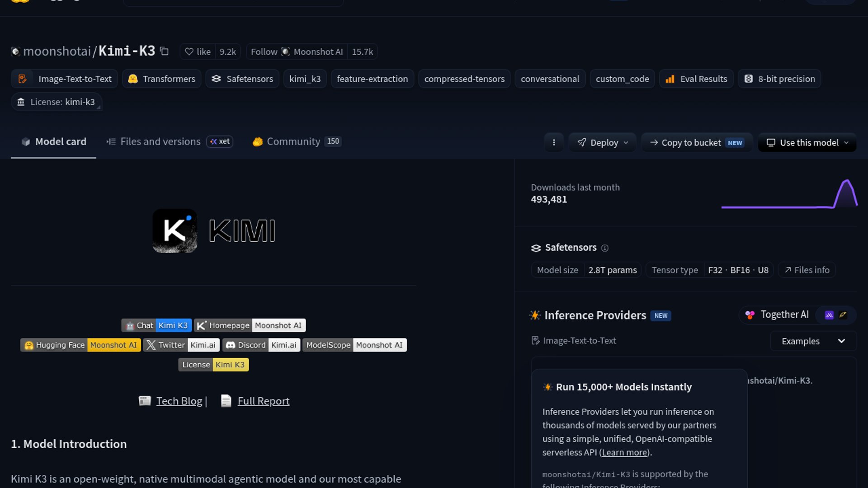Open the Discord Kimi.ai badge
Image resolution: width=868 pixels, height=488 pixels.
pos(261,345)
